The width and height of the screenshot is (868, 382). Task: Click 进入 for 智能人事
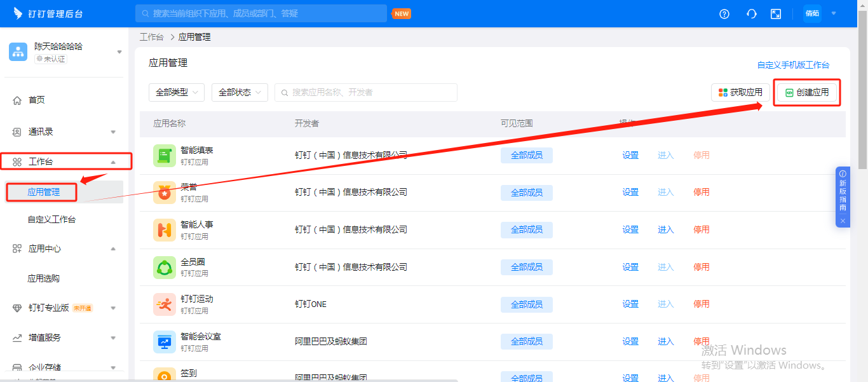[665, 229]
